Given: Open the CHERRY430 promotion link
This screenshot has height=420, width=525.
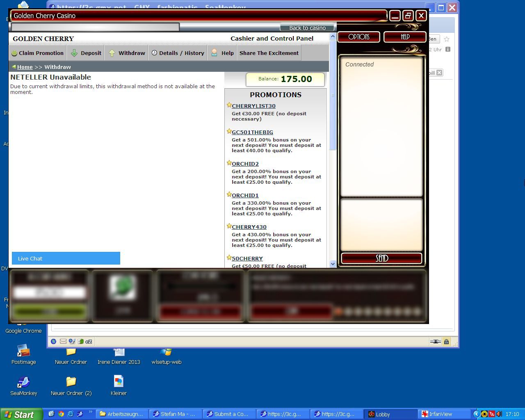Looking at the screenshot, I should tap(249, 227).
